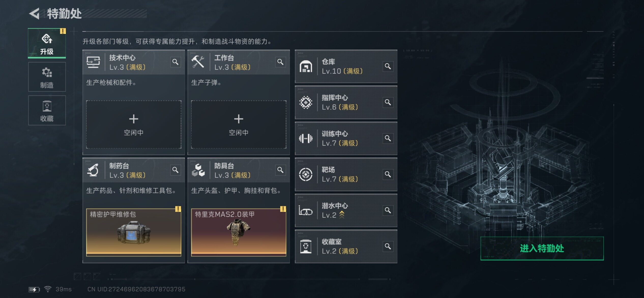Image resolution: width=644 pixels, height=298 pixels.
Task: Open magnifier details for 技术中心
Action: (x=175, y=62)
